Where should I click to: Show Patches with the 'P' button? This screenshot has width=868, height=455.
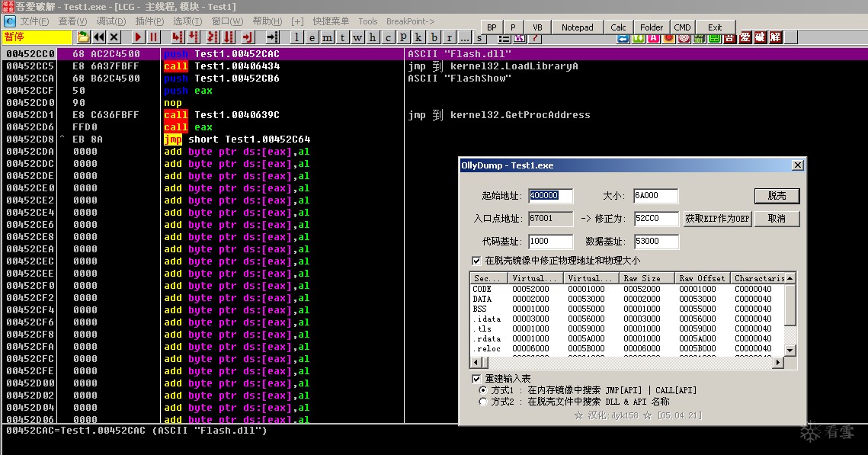coord(403,37)
